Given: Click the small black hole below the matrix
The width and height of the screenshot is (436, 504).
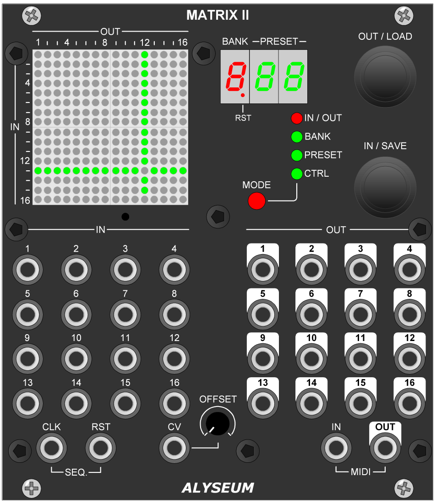Looking at the screenshot, I should click(125, 217).
